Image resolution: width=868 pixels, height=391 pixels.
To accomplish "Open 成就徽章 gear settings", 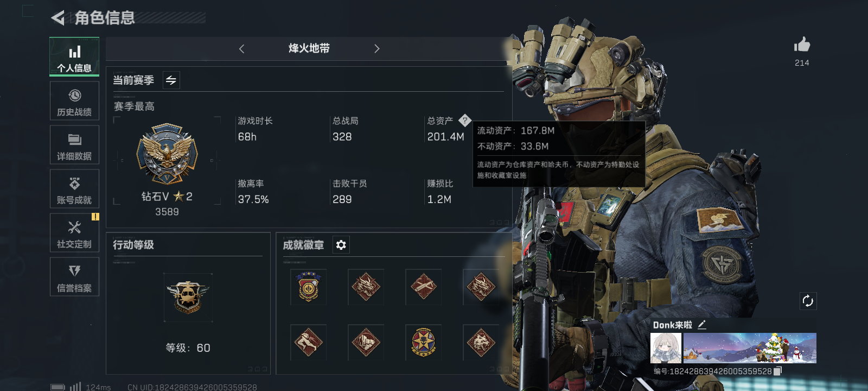I will coord(341,245).
